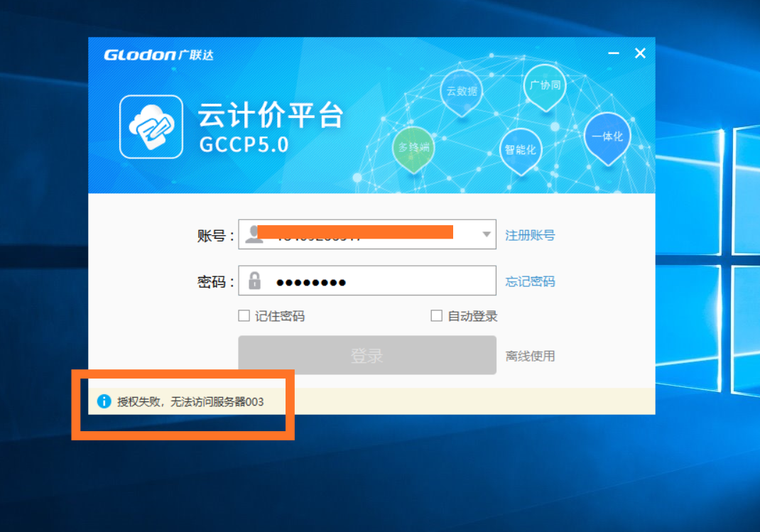Close the GCCP5.0 login window

point(640,53)
